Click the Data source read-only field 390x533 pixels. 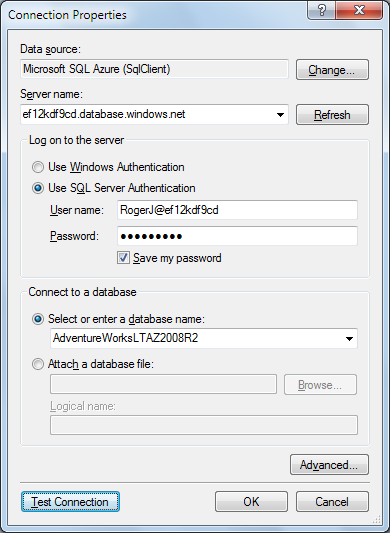[x=154, y=69]
